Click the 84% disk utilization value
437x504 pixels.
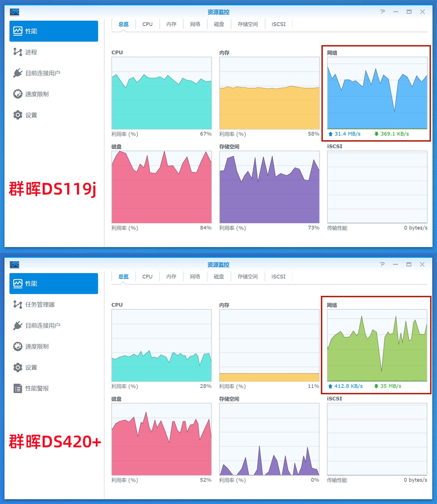206,228
